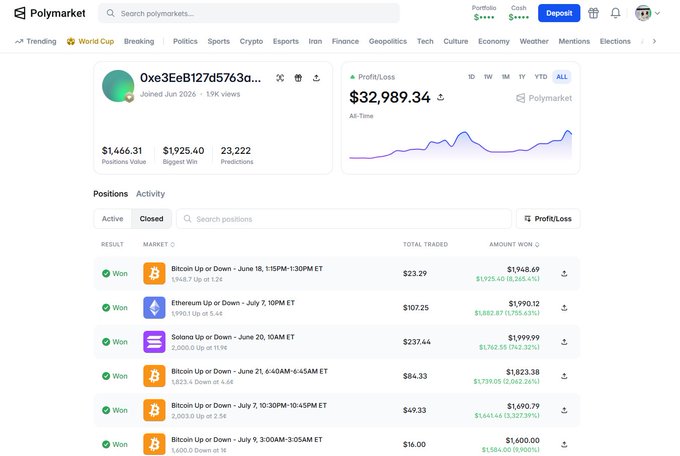Share the $1,990.12 won position

(564, 308)
